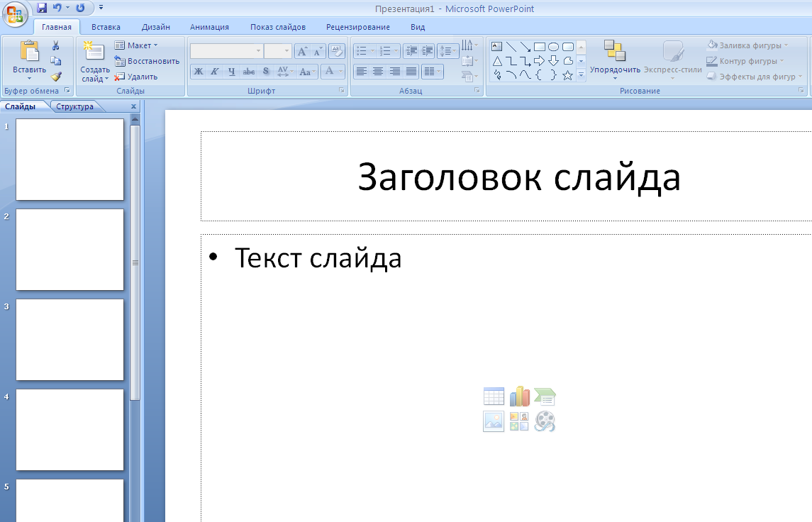812x522 pixels.
Task: Cut selection with the scissors icon
Action: coord(56,46)
